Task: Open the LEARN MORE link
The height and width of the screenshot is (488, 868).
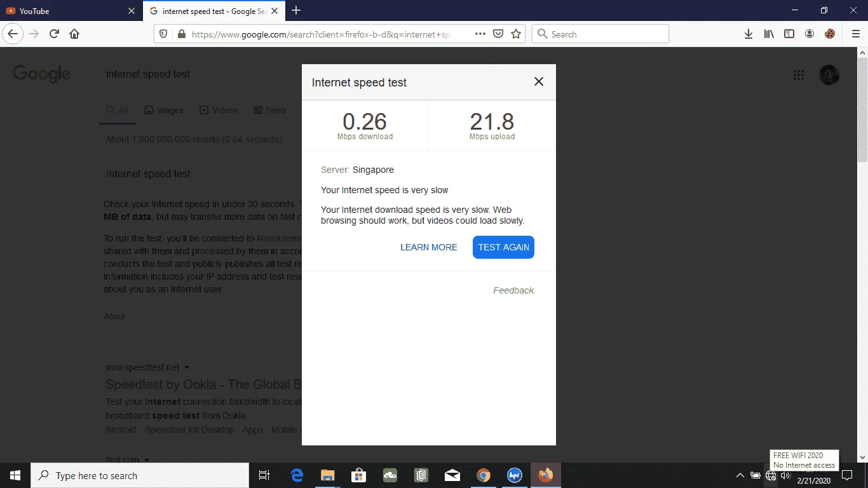Action: [429, 247]
